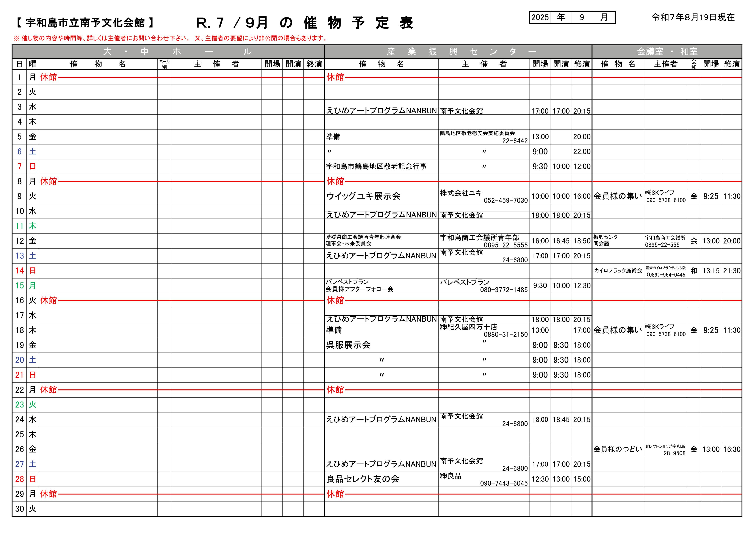This screenshot has width=756, height=535.
Task: Click the 良品セレクト友の会 event entry
Action: (x=363, y=479)
